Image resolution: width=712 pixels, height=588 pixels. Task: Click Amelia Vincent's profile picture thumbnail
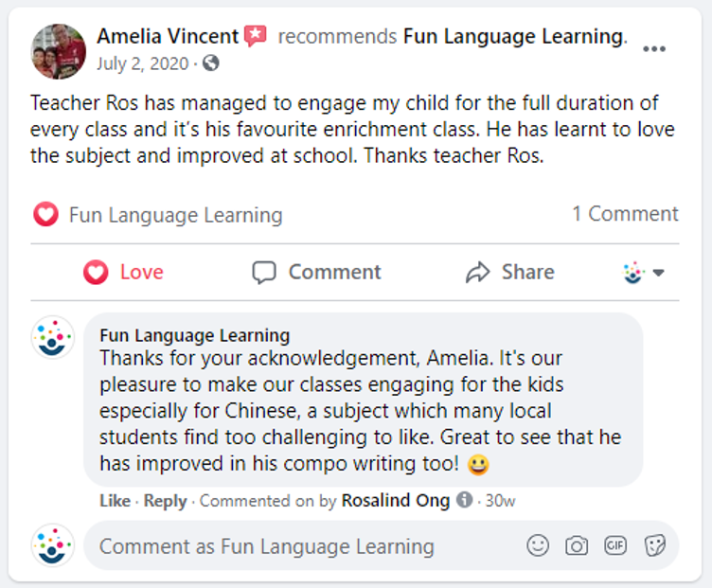(60, 51)
